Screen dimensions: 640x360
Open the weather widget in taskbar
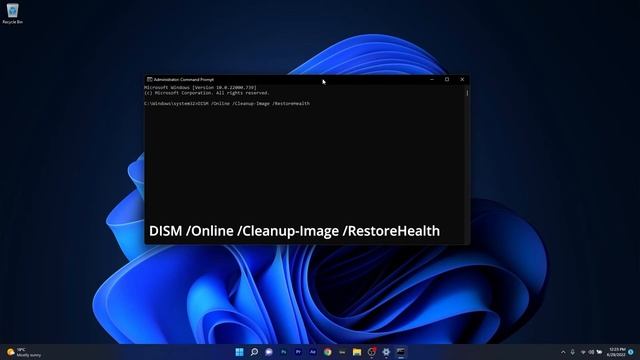point(24,352)
